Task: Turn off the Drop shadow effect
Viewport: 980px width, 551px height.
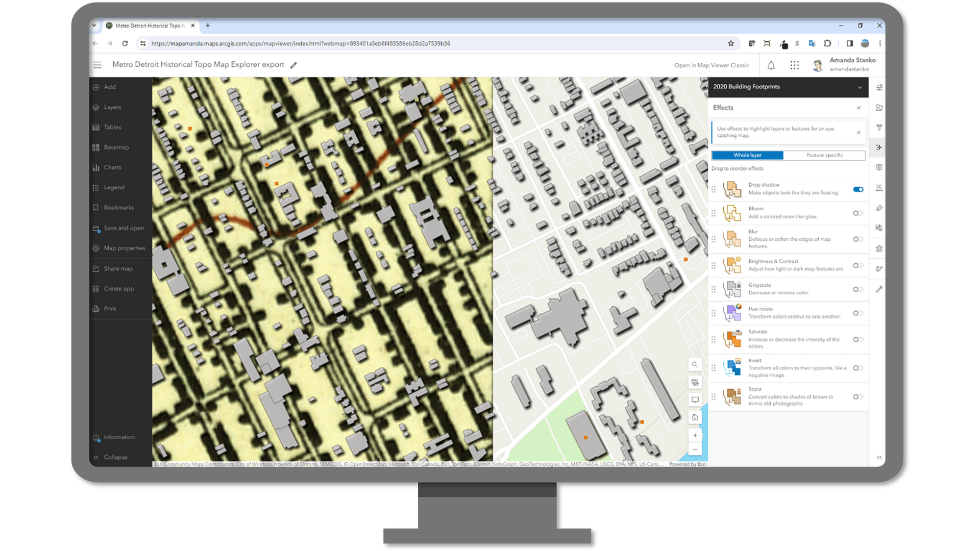Action: point(858,189)
